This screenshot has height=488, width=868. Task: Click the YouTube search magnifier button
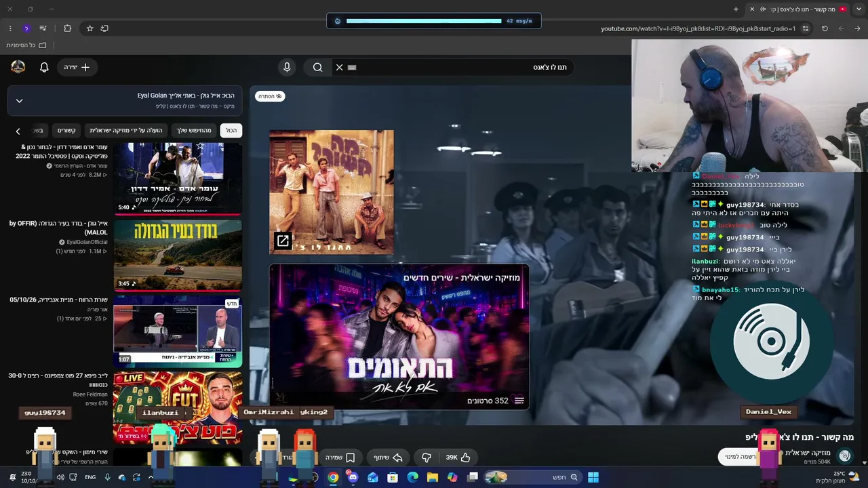[317, 67]
